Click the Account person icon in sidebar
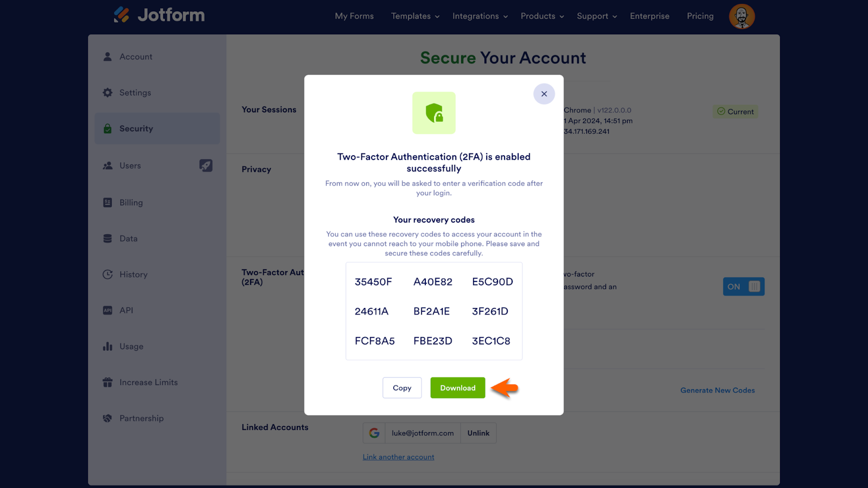Screen dimensions: 868x488 coord(107,56)
